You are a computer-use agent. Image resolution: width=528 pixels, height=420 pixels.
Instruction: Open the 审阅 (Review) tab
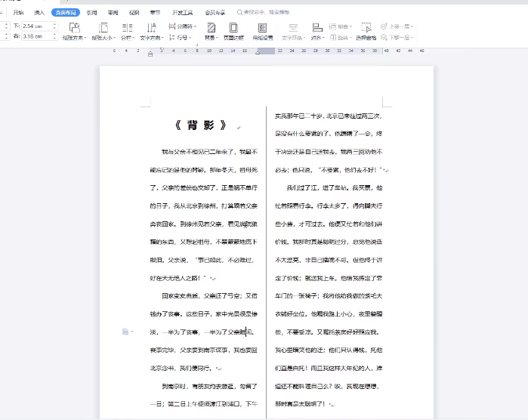[113, 13]
